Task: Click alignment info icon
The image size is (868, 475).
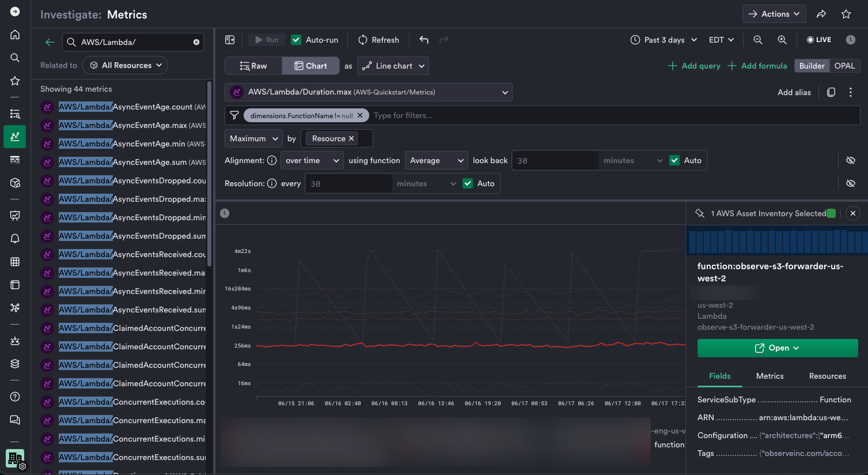Action: coord(272,160)
